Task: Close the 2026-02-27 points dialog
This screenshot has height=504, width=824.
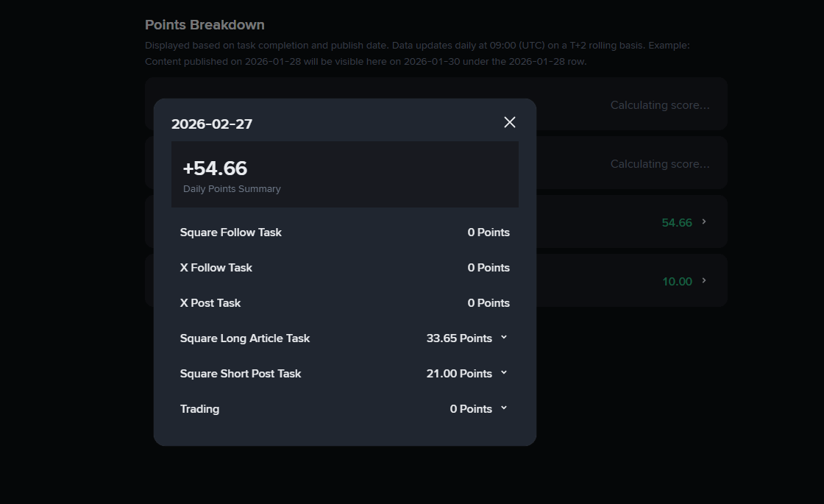Action: (510, 122)
